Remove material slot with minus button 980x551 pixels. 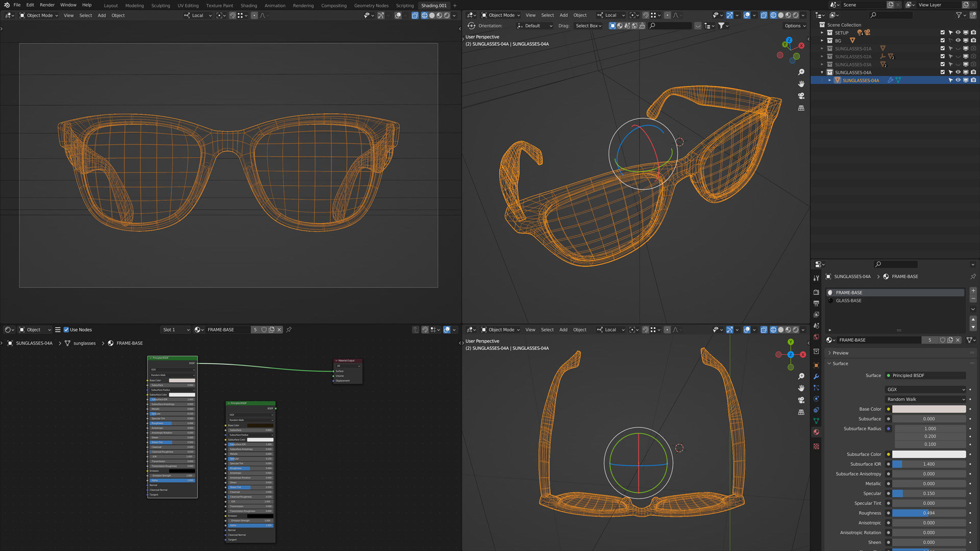point(973,299)
